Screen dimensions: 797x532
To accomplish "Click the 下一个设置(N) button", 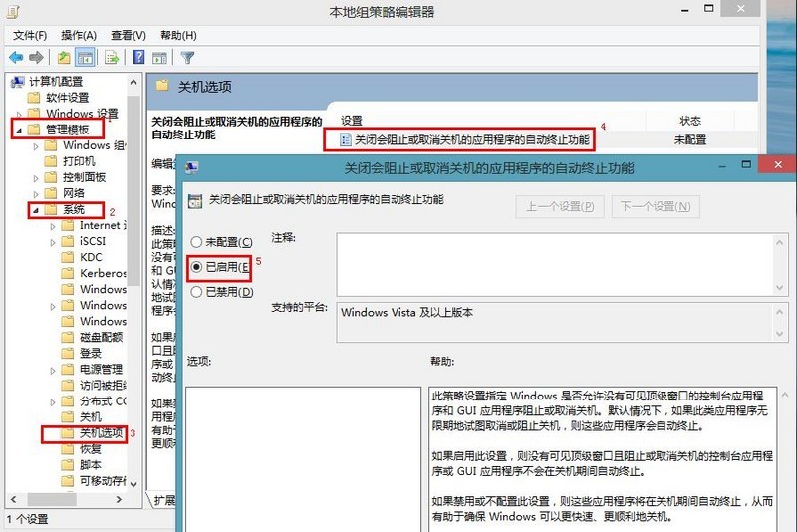I will tap(656, 207).
